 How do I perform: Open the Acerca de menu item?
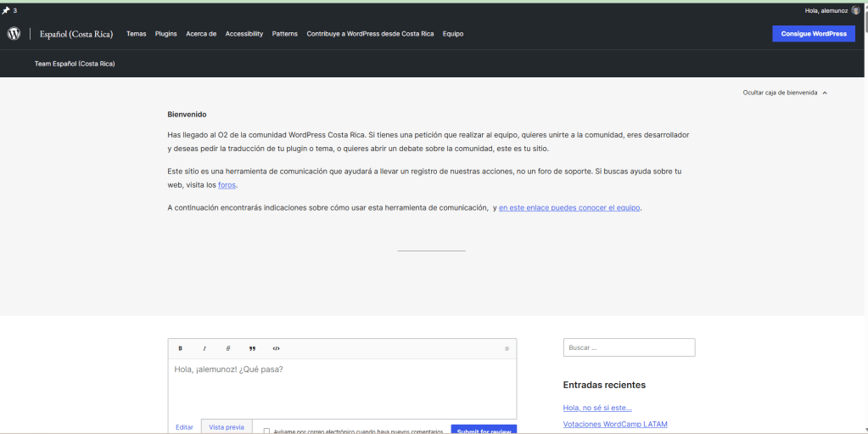[x=201, y=34]
